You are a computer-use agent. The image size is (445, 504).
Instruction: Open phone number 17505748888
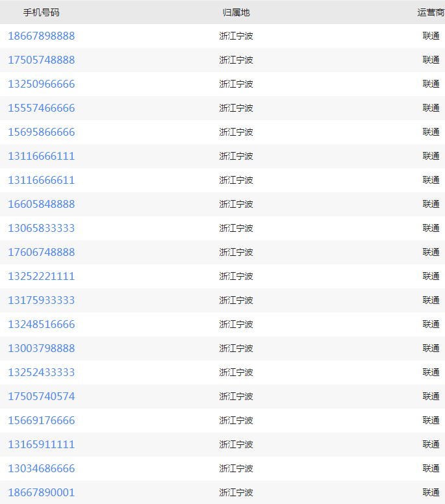pyautogui.click(x=41, y=60)
